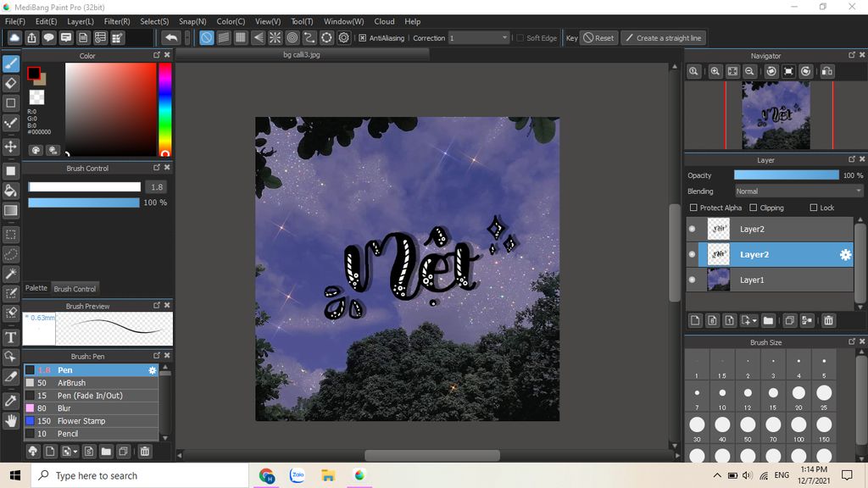Select the Brush tool in left toolbar
Image resolution: width=868 pixels, height=488 pixels.
[10, 64]
